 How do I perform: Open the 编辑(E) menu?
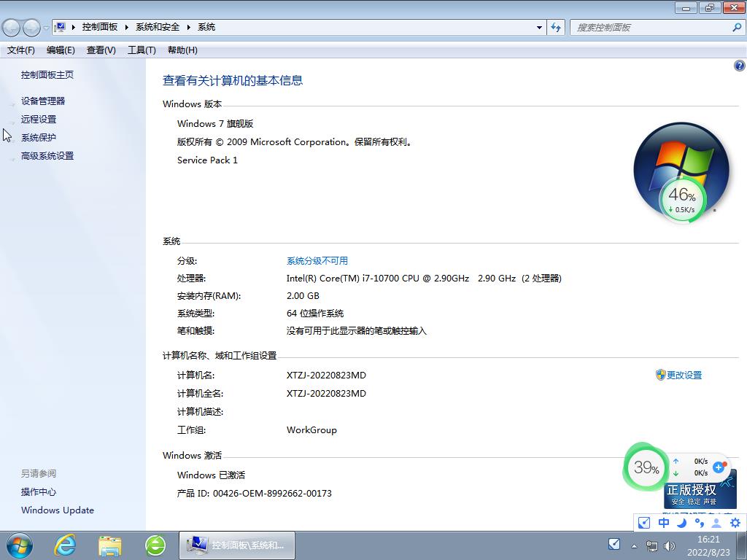(x=61, y=50)
